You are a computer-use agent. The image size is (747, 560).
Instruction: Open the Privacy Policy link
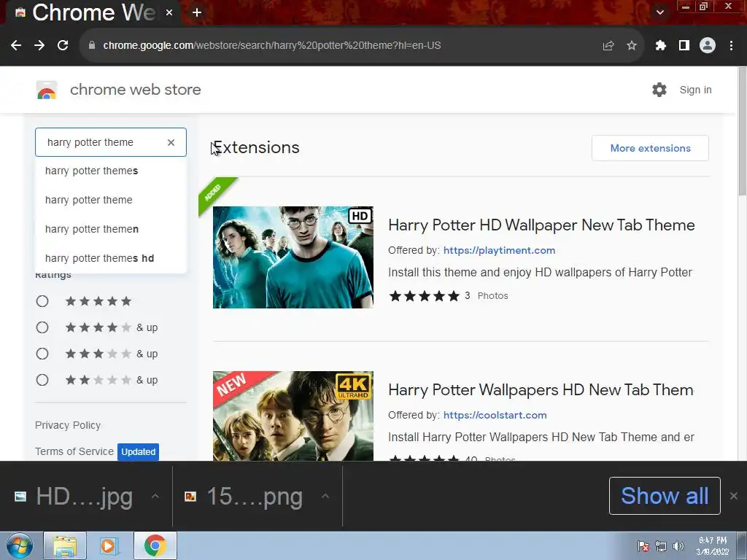click(x=68, y=425)
